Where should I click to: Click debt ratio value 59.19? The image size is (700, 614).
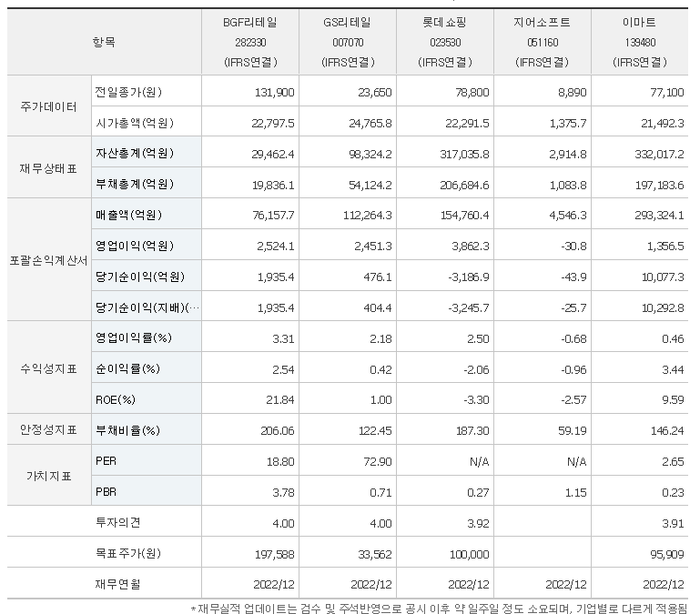point(573,431)
